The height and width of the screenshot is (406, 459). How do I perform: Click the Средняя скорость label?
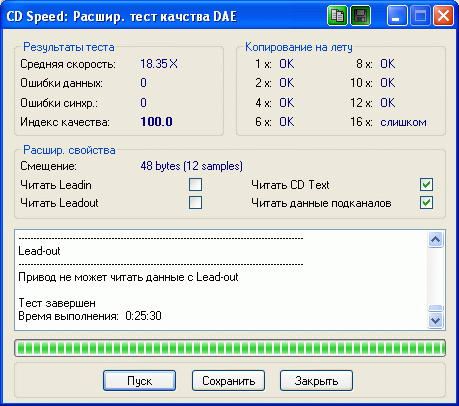pyautogui.click(x=68, y=64)
